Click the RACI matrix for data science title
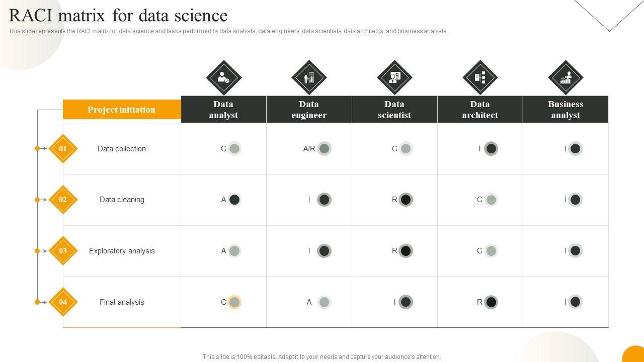Image resolution: width=644 pixels, height=362 pixels. pos(118,16)
